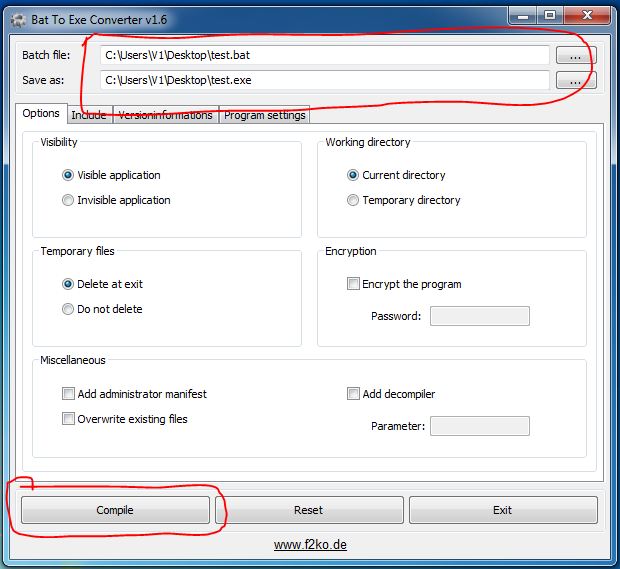This screenshot has width=620, height=569.
Task: Browse for the Save as location
Action: 576,80
